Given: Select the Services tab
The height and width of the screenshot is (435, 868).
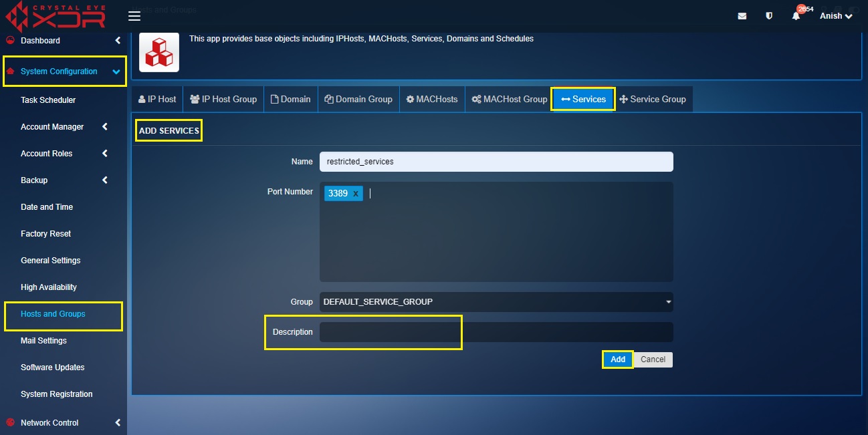Looking at the screenshot, I should pos(583,99).
